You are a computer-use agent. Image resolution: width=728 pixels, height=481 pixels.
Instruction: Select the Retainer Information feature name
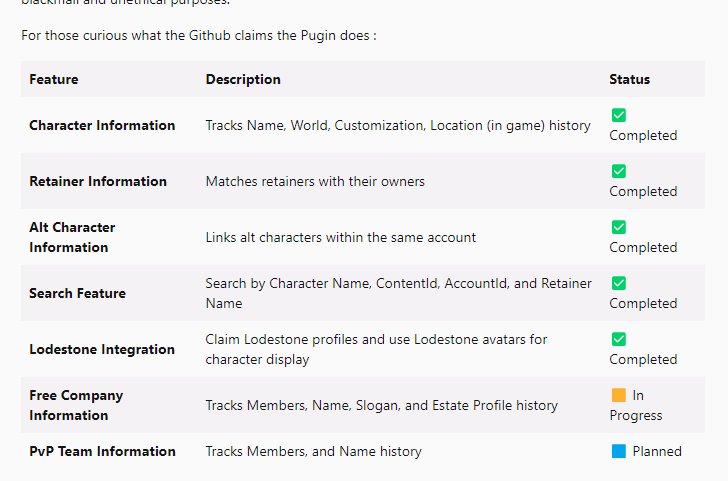tap(98, 181)
